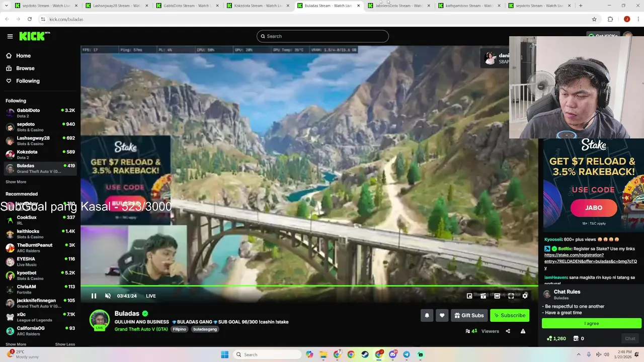Open Grand Theft Auto V category link
The height and width of the screenshot is (362, 644).
pos(141,329)
